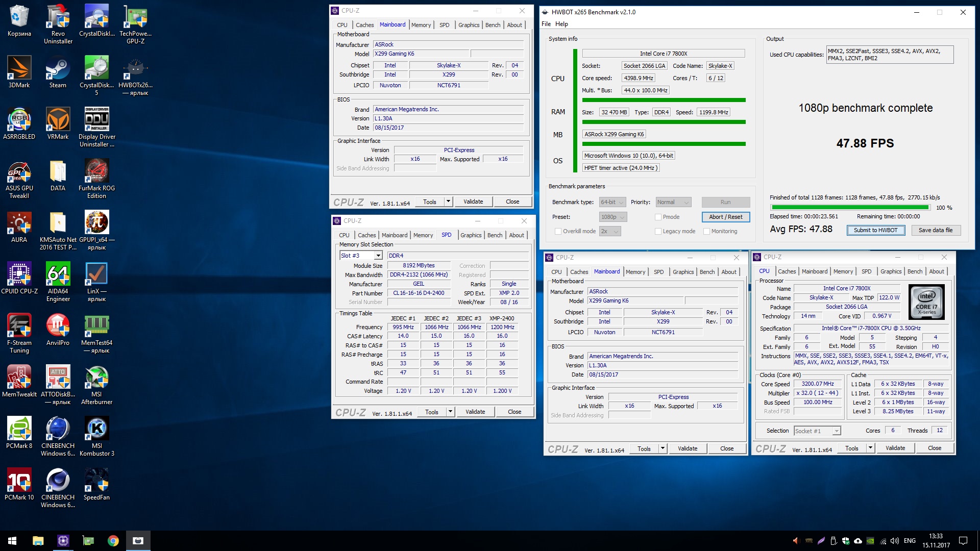Launch VRMark from the desktop
Image resolution: width=980 pixels, height=551 pixels.
(58, 123)
